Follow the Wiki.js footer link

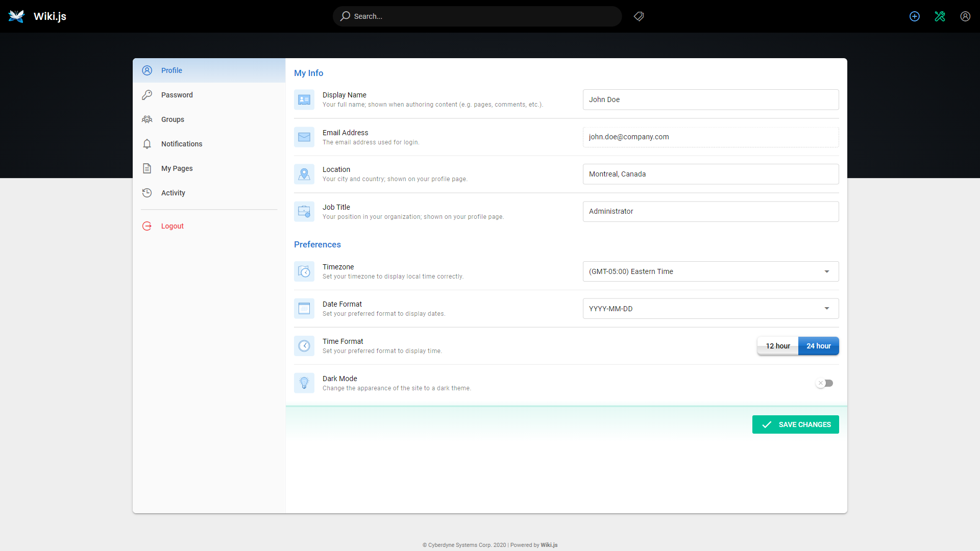(x=549, y=545)
